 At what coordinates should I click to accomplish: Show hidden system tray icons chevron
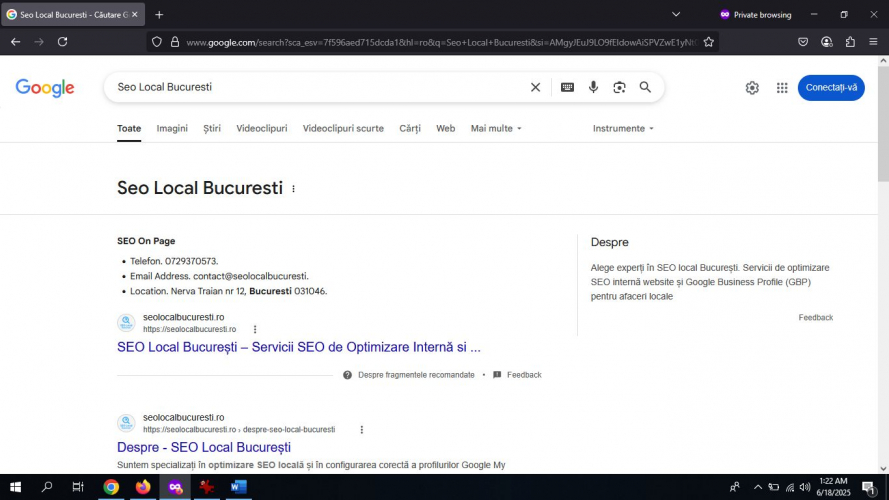pos(757,487)
